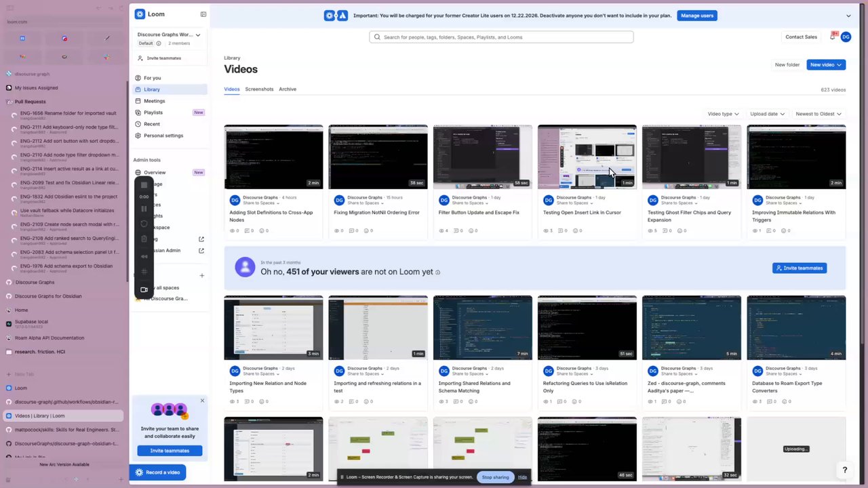868x488 pixels.
Task: Switch to the Videos tab
Action: coord(232,89)
